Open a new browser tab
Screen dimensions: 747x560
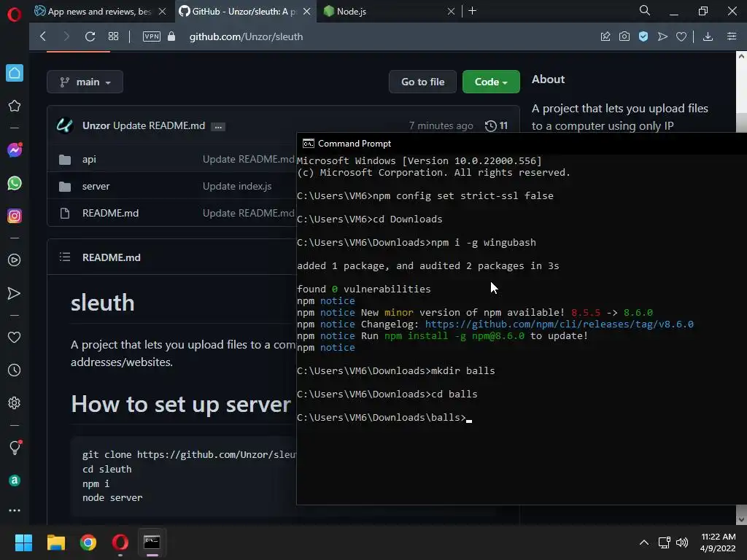pyautogui.click(x=472, y=11)
